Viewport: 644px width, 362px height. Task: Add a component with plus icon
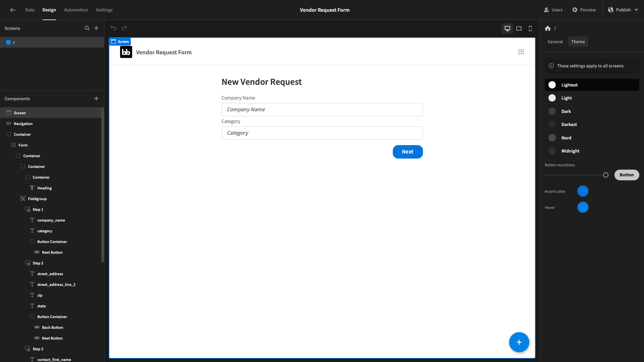tap(96, 99)
